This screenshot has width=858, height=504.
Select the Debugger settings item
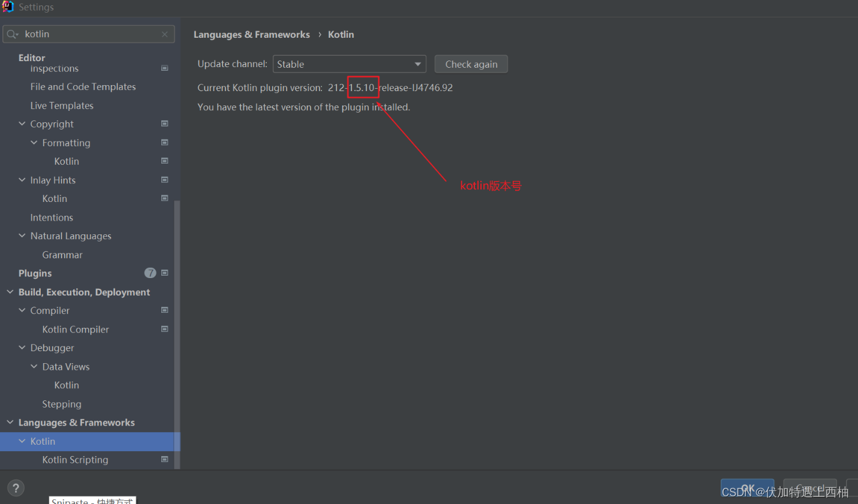[52, 348]
